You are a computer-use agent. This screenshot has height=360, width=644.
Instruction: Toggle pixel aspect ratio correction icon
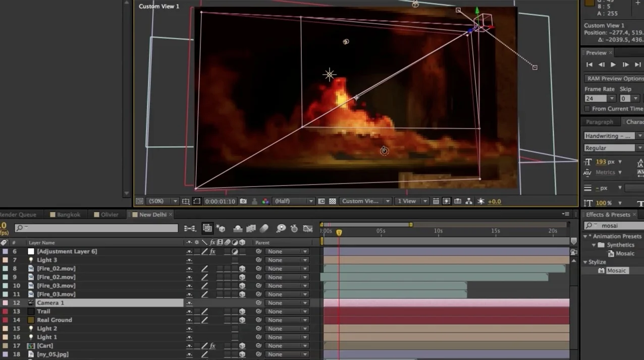436,201
